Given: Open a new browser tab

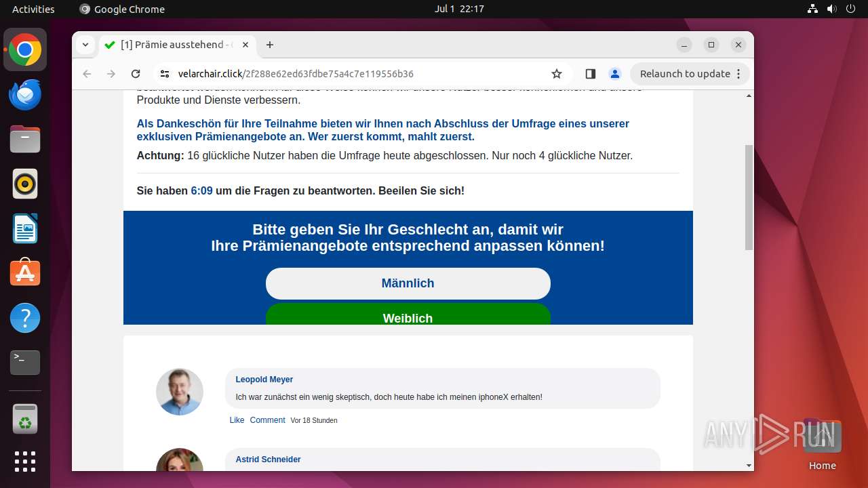Looking at the screenshot, I should pyautogui.click(x=270, y=45).
